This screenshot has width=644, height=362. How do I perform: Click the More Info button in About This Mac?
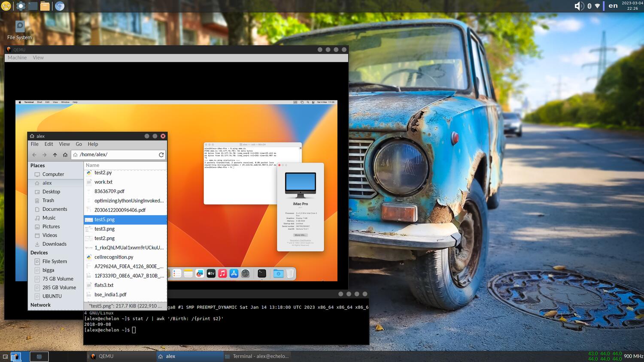(x=300, y=235)
